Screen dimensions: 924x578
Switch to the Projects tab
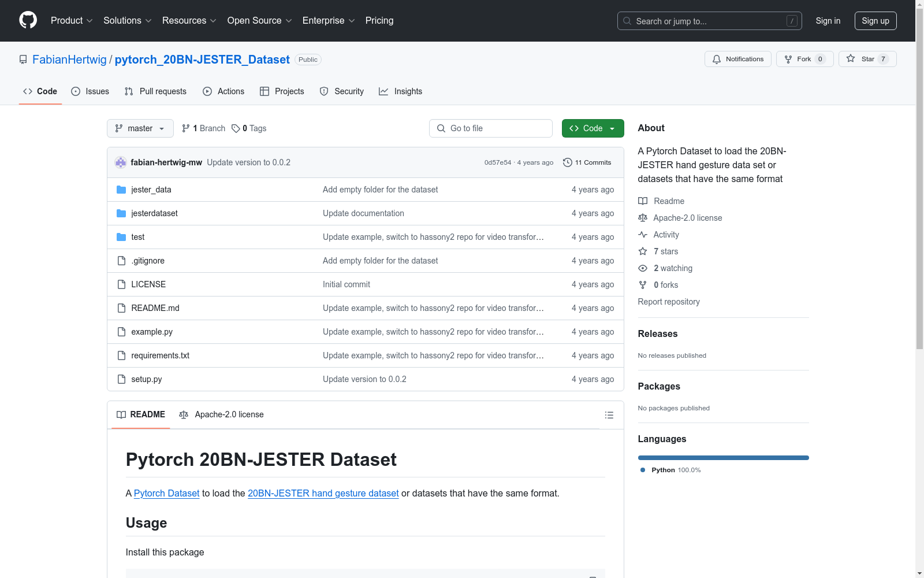[x=282, y=91]
